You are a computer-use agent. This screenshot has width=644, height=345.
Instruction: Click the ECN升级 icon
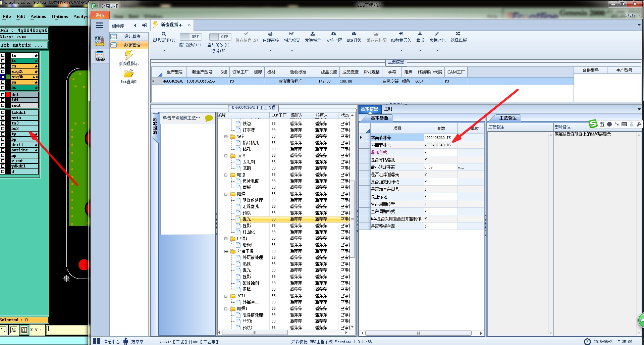click(x=354, y=34)
